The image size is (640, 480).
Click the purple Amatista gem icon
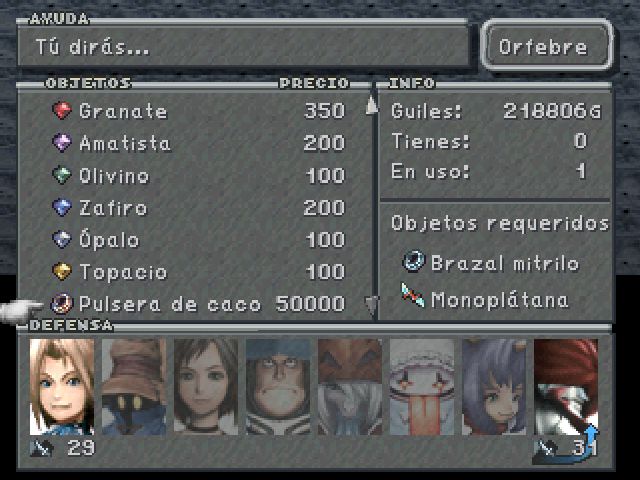62,142
